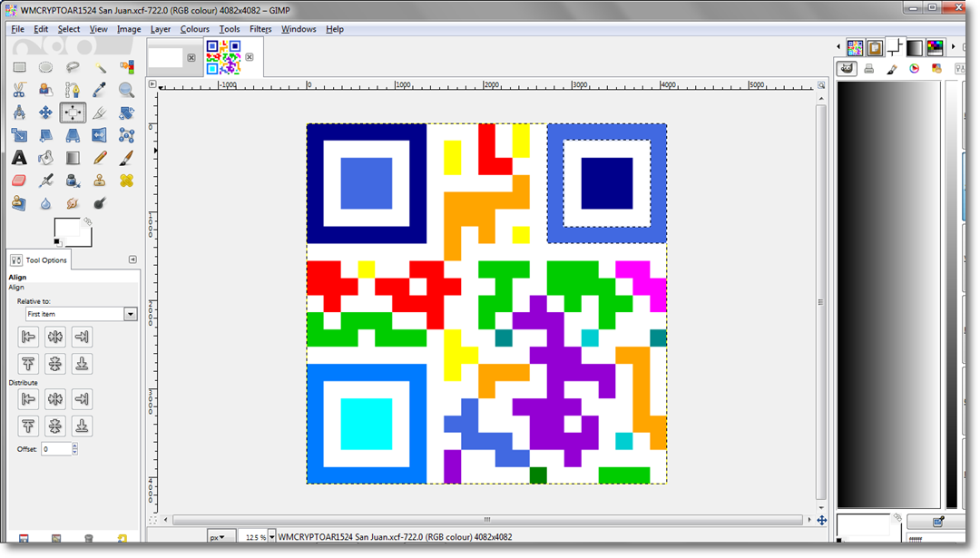Select the Select by Colour tool
980x558 pixels.
126,67
